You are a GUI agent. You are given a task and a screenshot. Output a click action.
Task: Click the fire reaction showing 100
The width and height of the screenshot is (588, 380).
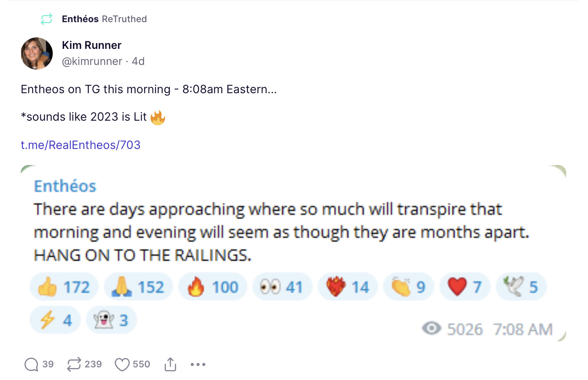click(x=212, y=287)
